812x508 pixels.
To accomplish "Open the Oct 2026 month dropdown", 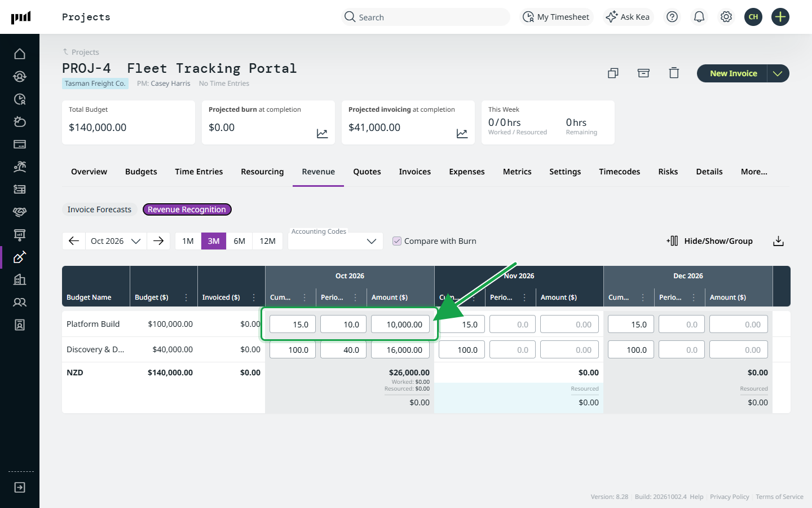I will [116, 241].
